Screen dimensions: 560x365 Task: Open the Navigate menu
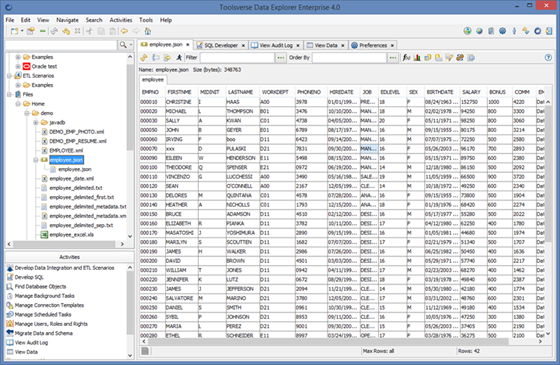pyautogui.click(x=67, y=20)
